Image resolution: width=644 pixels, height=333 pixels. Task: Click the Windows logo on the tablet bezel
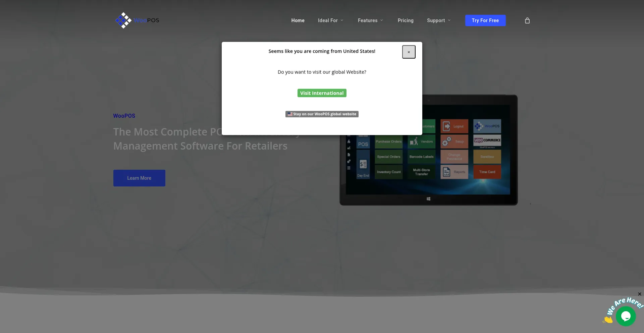tap(428, 199)
